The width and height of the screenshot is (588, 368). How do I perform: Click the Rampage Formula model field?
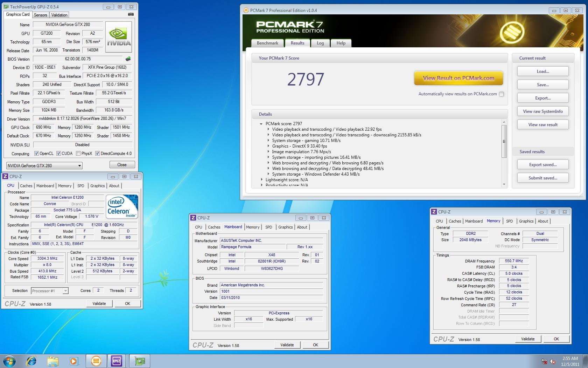tap(252, 247)
